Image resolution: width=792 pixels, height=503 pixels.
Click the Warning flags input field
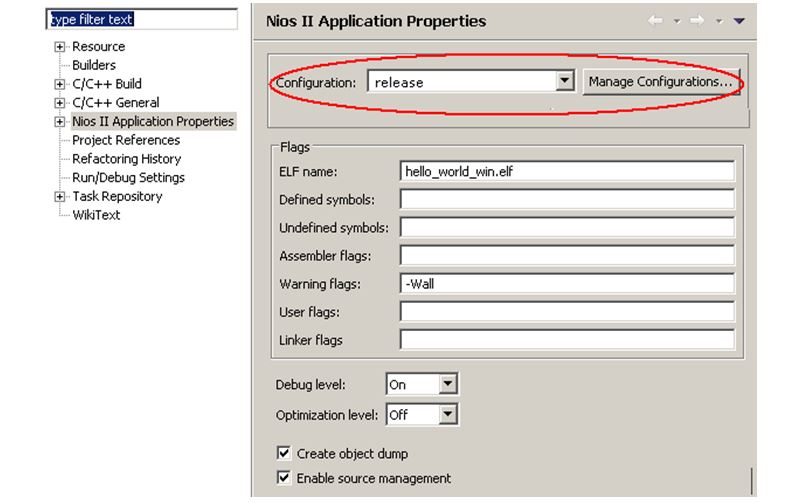(x=566, y=283)
